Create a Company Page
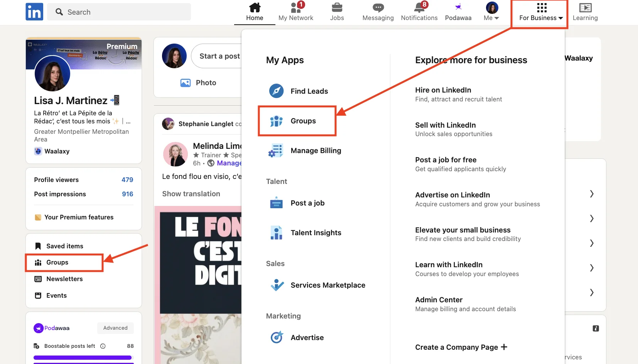The width and height of the screenshot is (638, 364). 461,347
